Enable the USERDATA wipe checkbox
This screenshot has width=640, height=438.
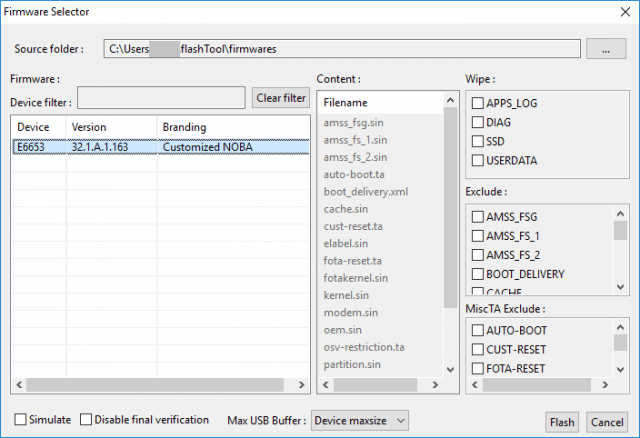[x=478, y=160]
